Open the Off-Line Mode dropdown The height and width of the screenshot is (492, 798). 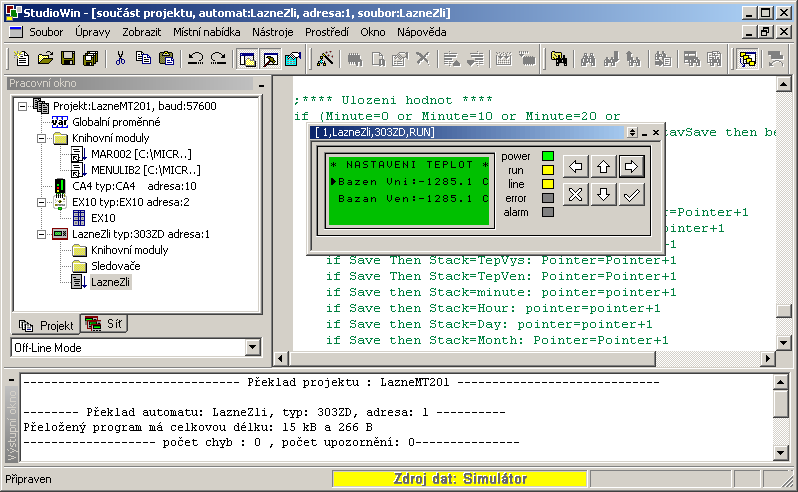[x=252, y=348]
